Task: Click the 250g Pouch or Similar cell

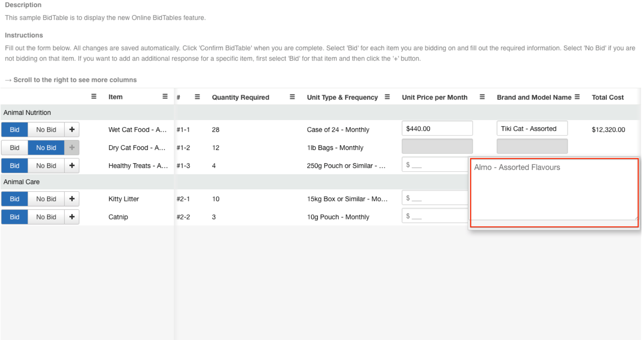Action: (x=346, y=166)
